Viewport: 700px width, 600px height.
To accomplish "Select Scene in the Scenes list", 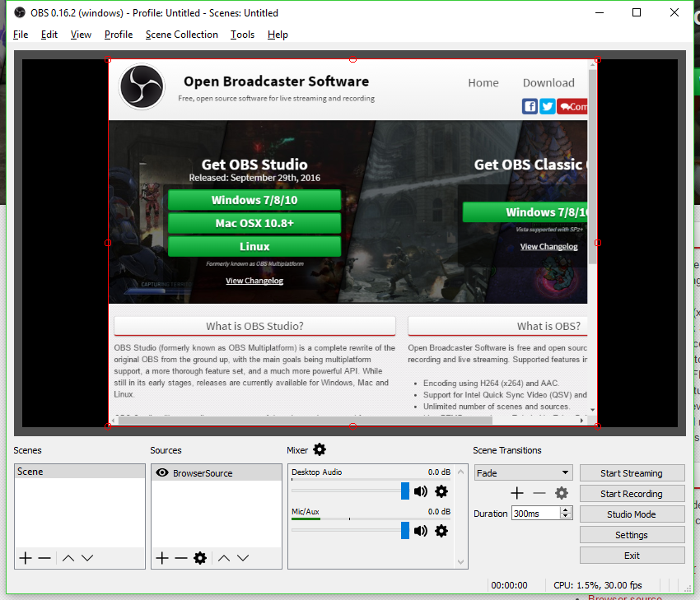I will click(79, 472).
